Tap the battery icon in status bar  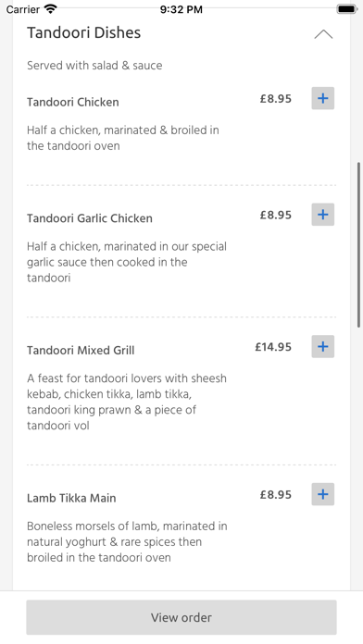[346, 9]
